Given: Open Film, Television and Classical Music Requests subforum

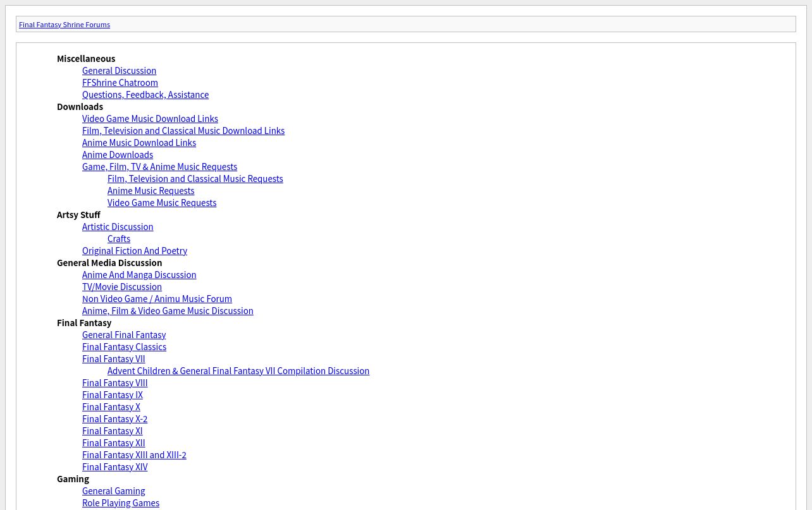Looking at the screenshot, I should (x=195, y=179).
